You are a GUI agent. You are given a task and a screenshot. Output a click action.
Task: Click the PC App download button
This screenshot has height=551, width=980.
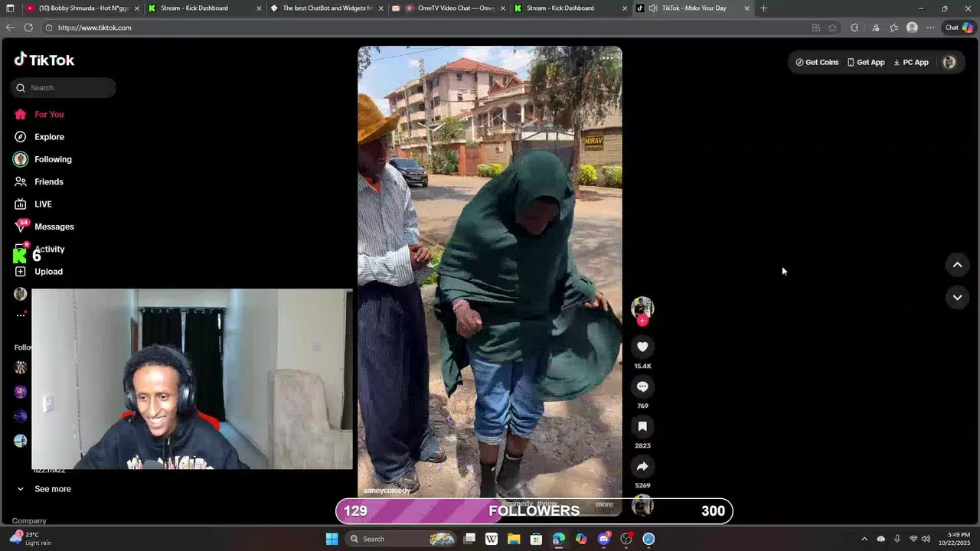[x=911, y=62]
